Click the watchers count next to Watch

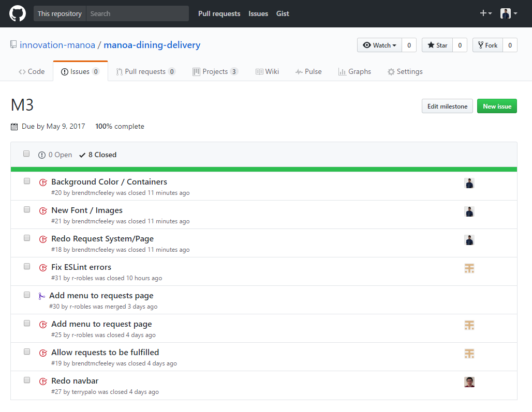[x=409, y=45]
